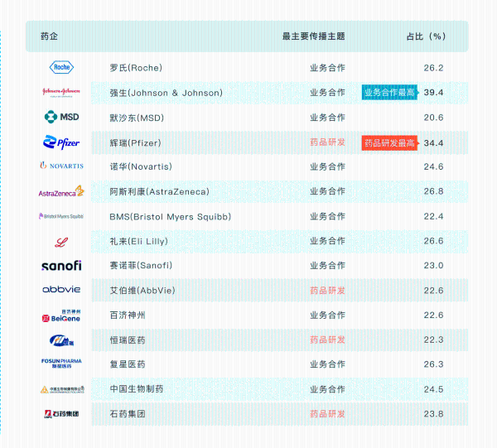Click the Roche hexagon logo
The width and height of the screenshot is (497, 448).
coord(61,67)
